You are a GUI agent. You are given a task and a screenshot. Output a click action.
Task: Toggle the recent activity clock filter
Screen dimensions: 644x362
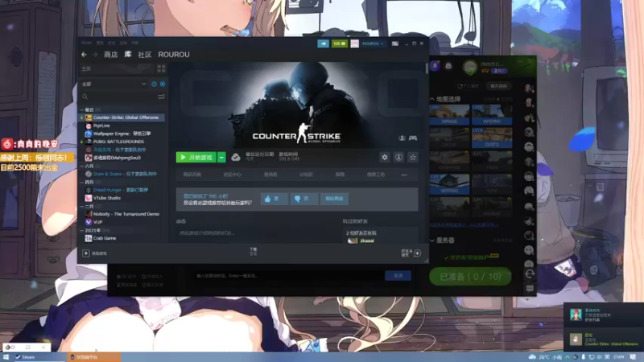[154, 84]
